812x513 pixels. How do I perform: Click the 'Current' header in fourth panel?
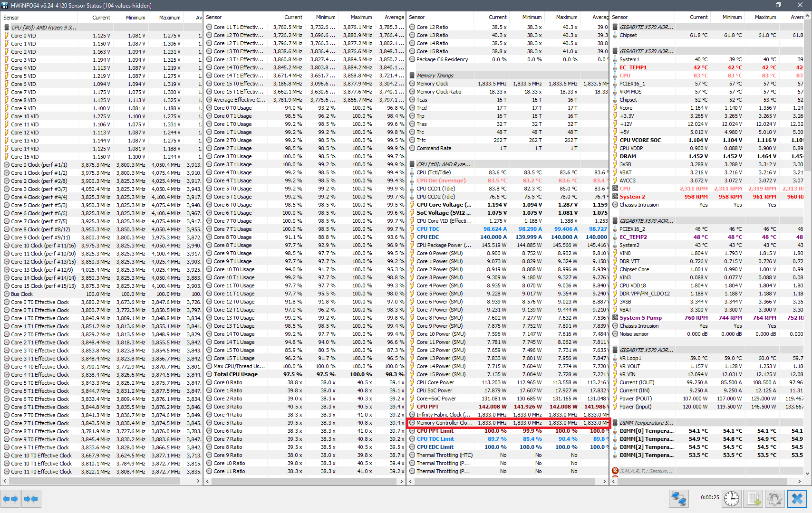tap(698, 17)
